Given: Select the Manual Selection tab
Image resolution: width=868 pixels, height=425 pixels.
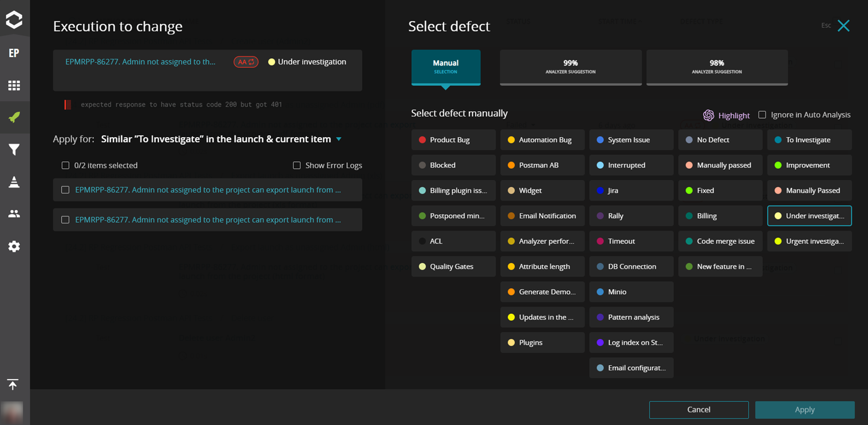Looking at the screenshot, I should point(446,67).
